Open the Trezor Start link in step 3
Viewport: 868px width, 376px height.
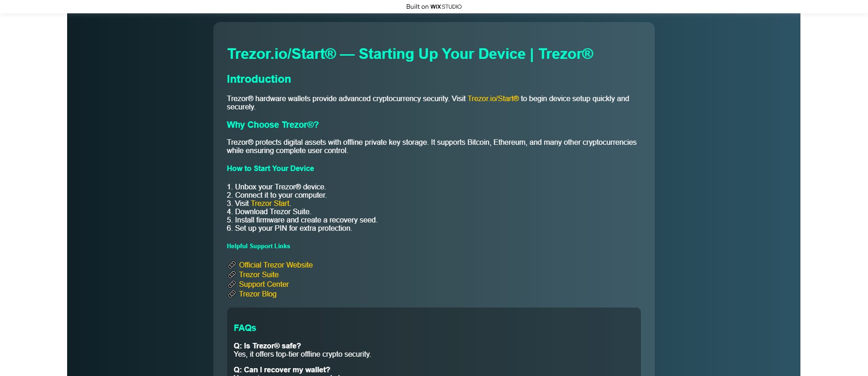[270, 203]
